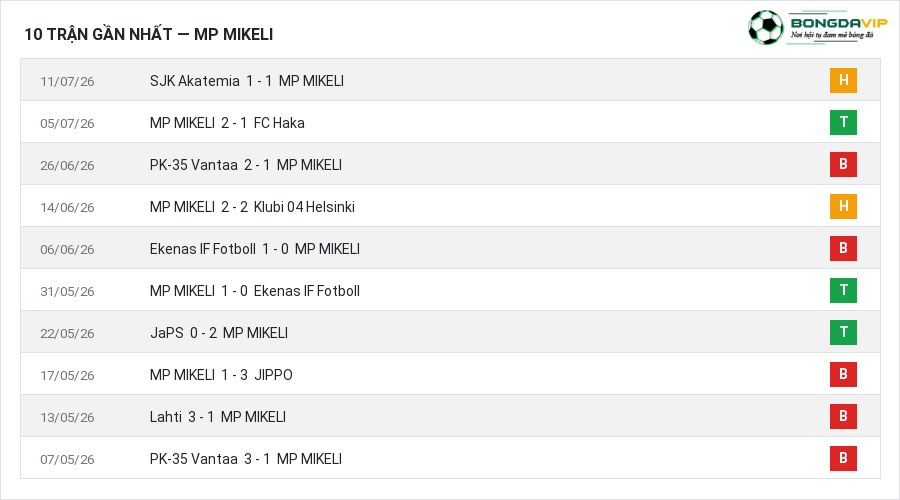
Task: Click the red B badge for 06/06/26 Ekenas match
Action: [x=843, y=248]
